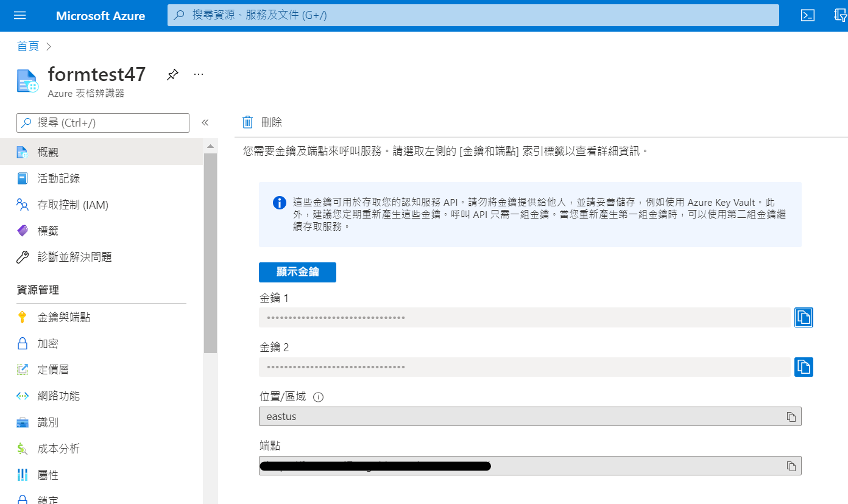The height and width of the screenshot is (504, 848).
Task: Click the 屬性 properties icon
Action: coord(23,475)
